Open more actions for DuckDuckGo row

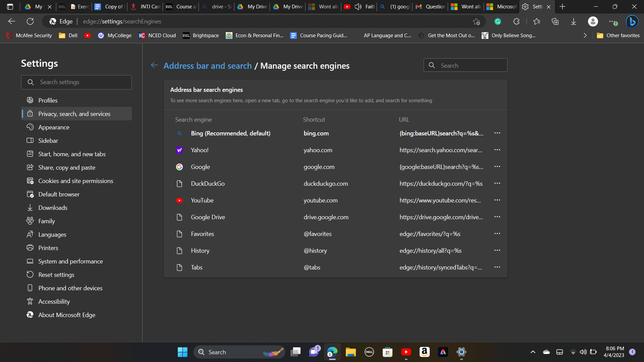tap(497, 183)
